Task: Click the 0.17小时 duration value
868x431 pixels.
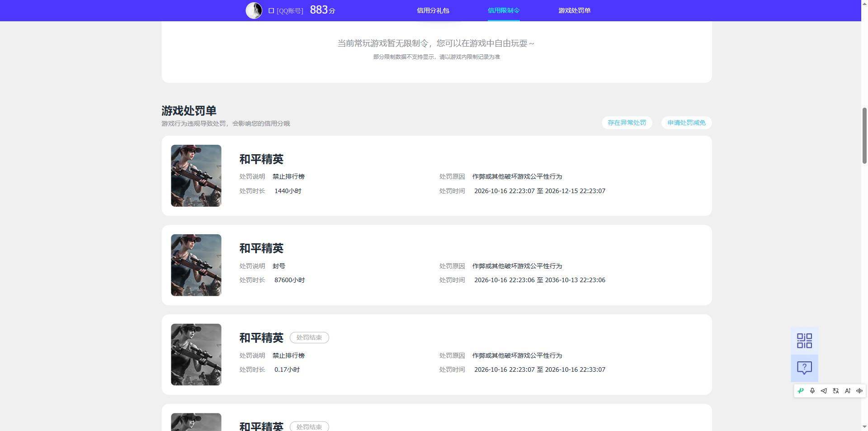Action: click(287, 369)
